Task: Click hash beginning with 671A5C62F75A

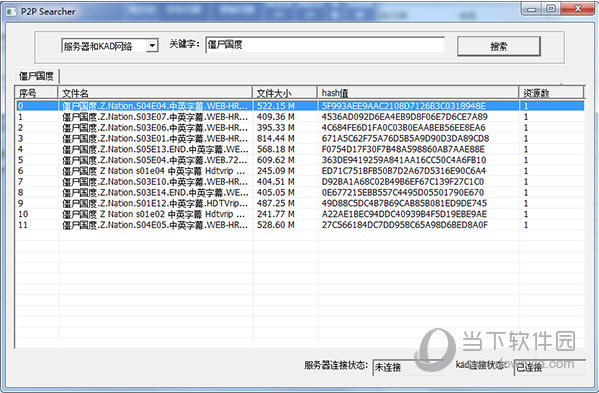Action: tap(405, 138)
